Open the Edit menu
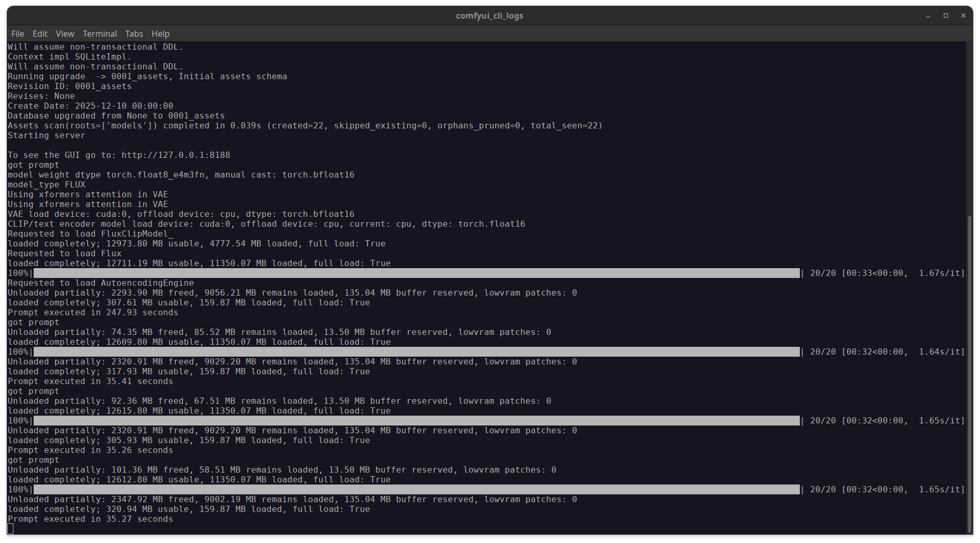Viewport: 980px width, 543px height. 40,34
